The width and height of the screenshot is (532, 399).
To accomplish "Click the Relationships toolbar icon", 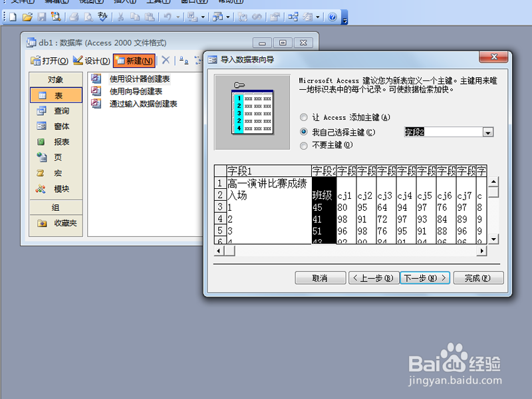I will 293,17.
